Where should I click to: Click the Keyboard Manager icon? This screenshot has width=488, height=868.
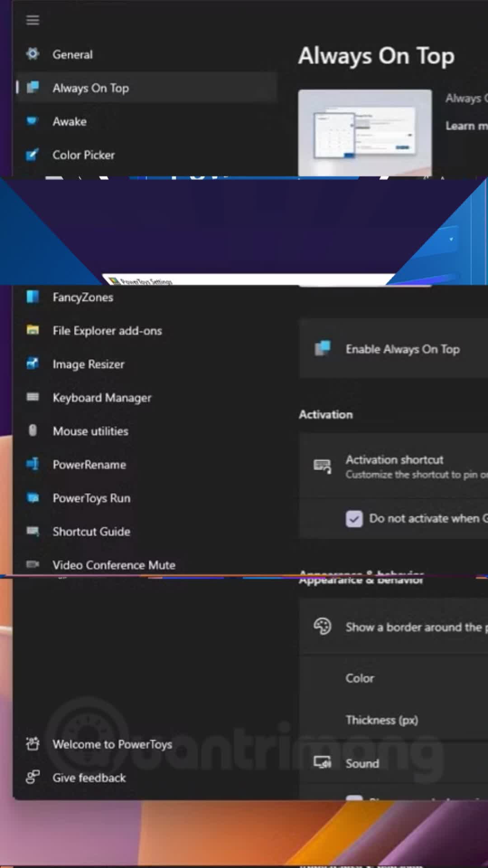pyautogui.click(x=33, y=397)
